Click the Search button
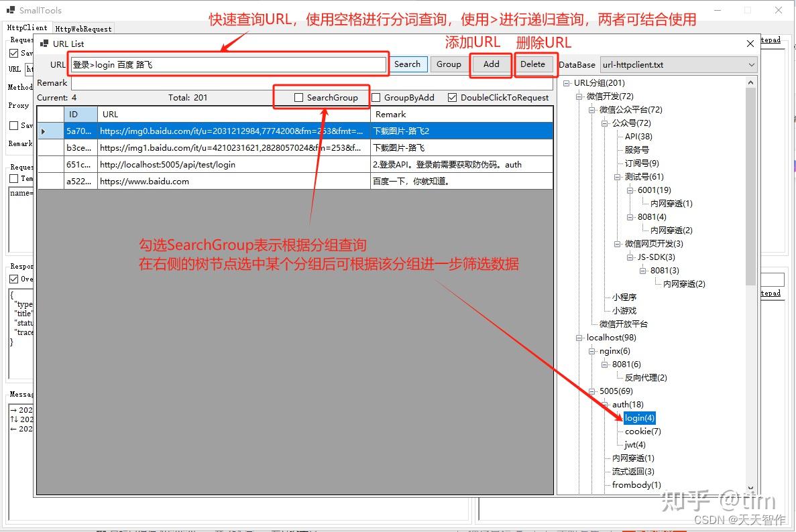This screenshot has width=796, height=532. (408, 64)
